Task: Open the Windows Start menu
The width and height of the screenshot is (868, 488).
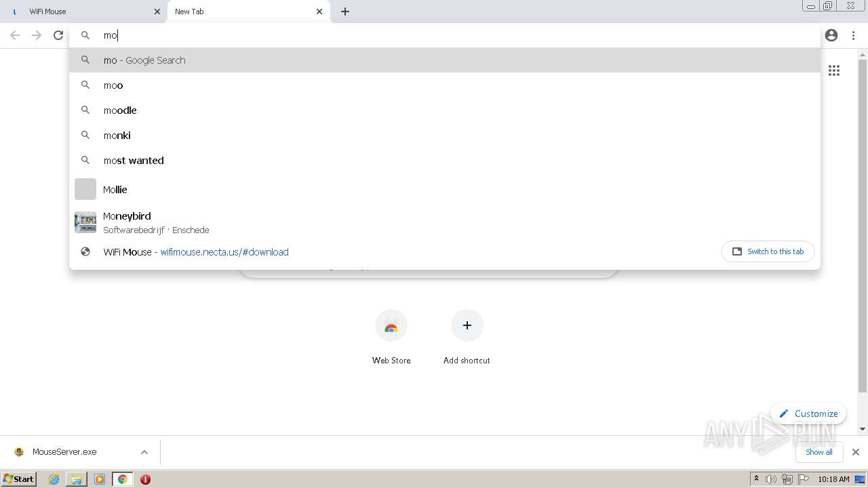Action: (x=19, y=479)
